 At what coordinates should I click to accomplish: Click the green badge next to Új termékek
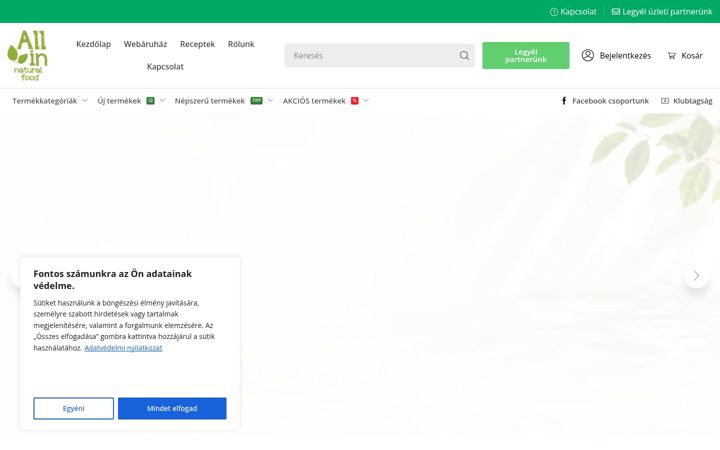point(150,101)
